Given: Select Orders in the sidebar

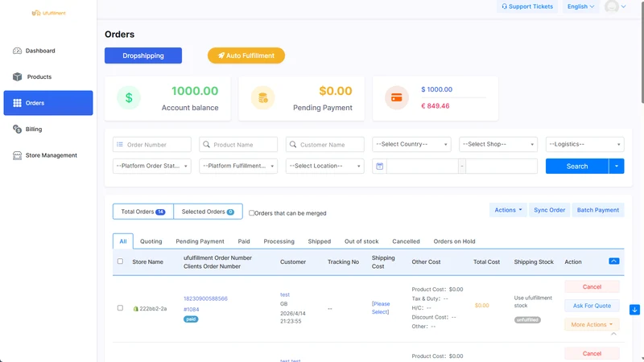Looking at the screenshot, I should tap(48, 103).
